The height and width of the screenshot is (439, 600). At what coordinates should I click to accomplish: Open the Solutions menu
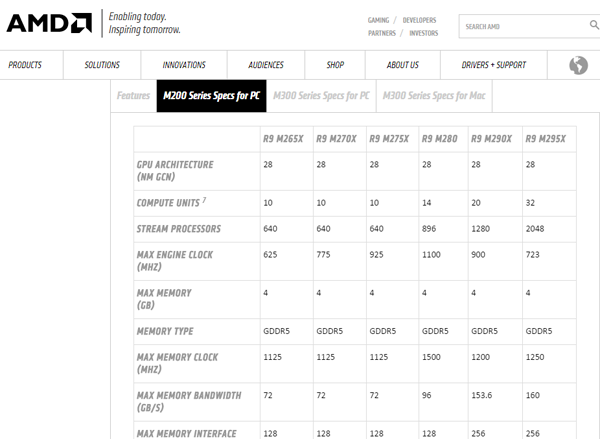[x=102, y=65]
